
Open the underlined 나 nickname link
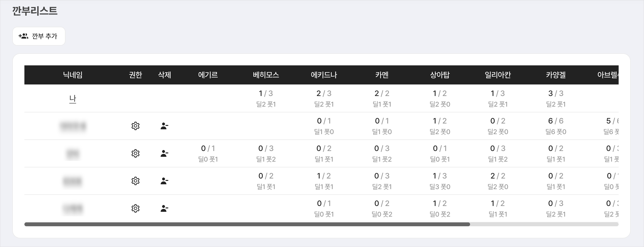72,99
